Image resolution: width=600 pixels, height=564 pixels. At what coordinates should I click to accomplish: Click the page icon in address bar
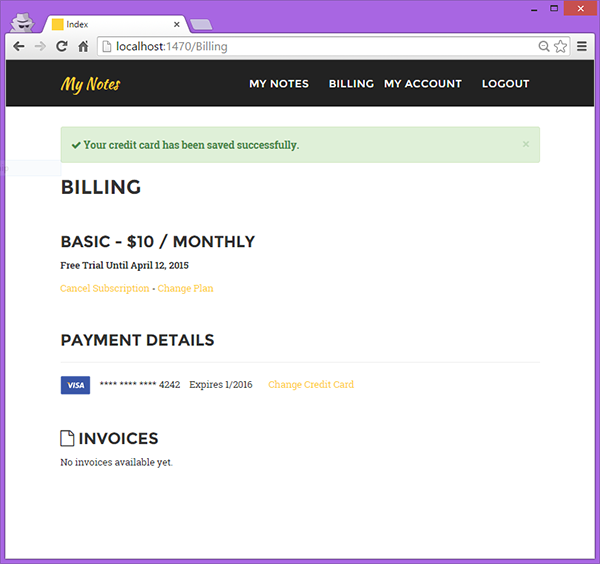[x=107, y=47]
